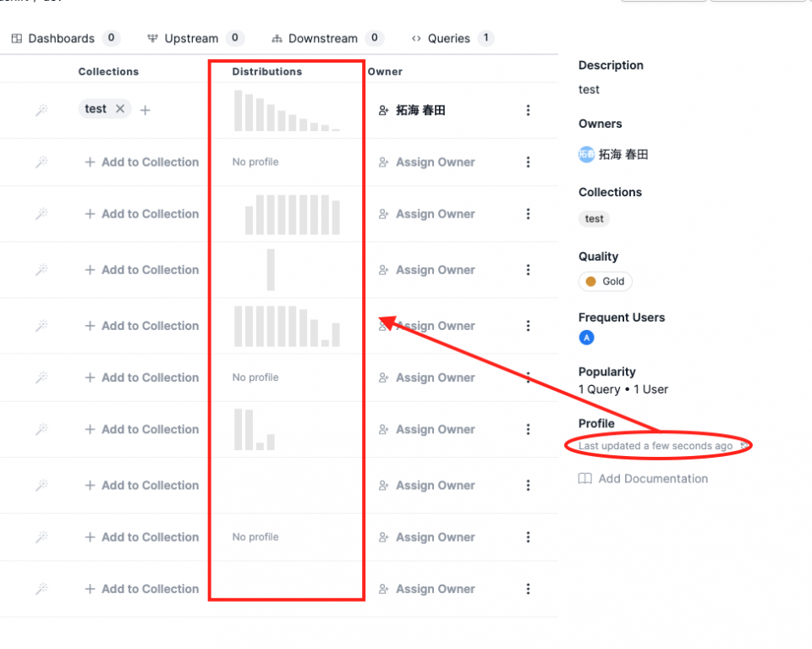Click Add to Collection in the sixth row

pyautogui.click(x=142, y=377)
